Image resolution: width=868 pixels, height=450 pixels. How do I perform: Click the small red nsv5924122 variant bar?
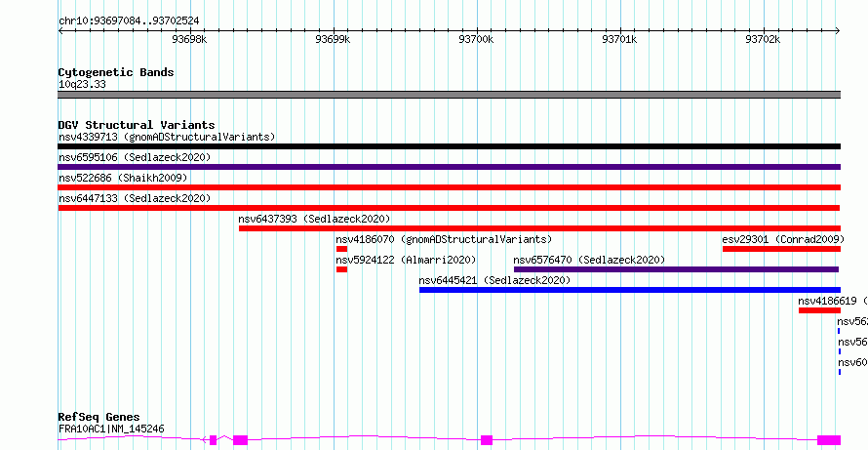341,269
